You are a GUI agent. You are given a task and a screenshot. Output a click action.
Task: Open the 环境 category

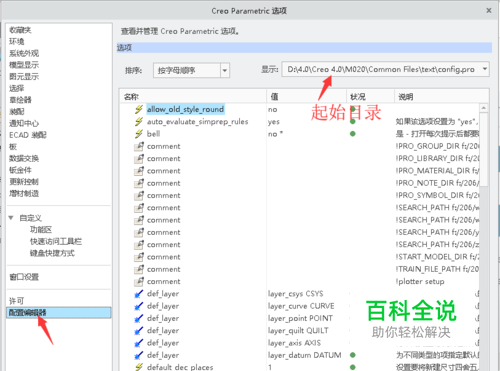(x=17, y=42)
